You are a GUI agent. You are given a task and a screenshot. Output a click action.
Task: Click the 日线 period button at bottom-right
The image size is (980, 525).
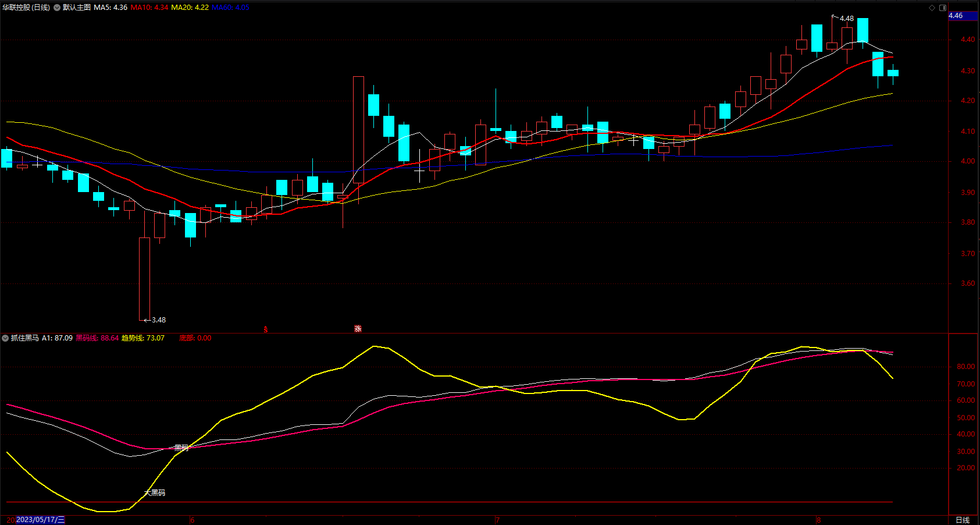pos(963,520)
